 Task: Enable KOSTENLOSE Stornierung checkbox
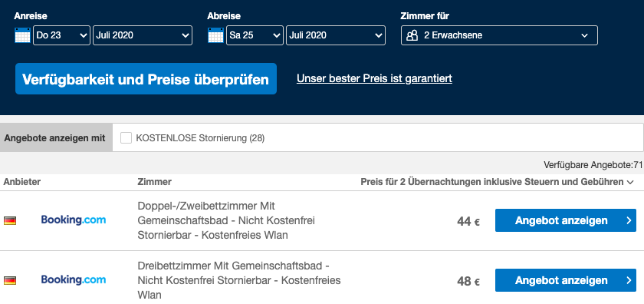click(126, 138)
